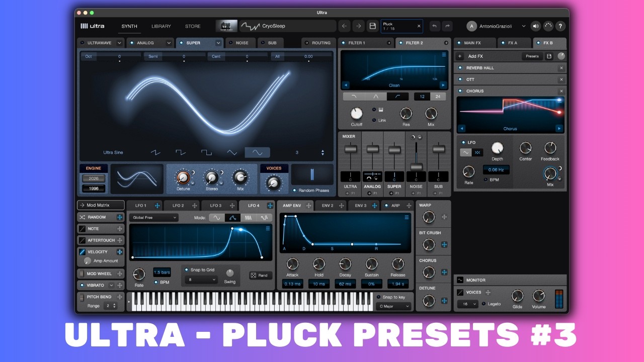
Task: Select the square waveform shape
Action: [206, 152]
